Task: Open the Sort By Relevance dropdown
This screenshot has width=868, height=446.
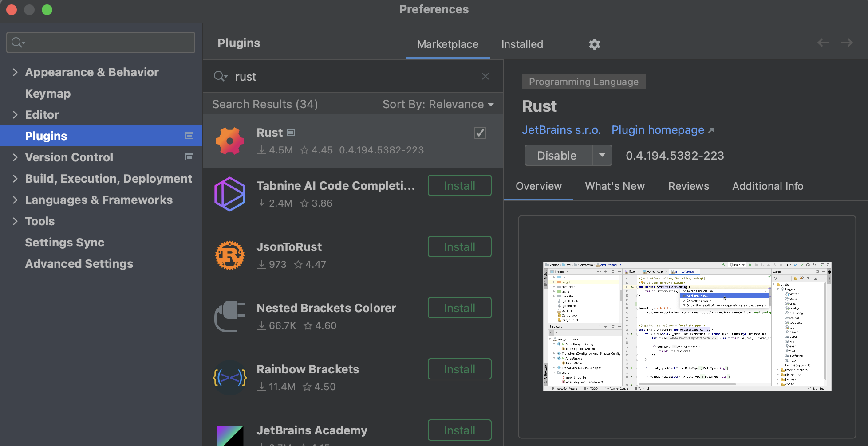Action: [438, 104]
